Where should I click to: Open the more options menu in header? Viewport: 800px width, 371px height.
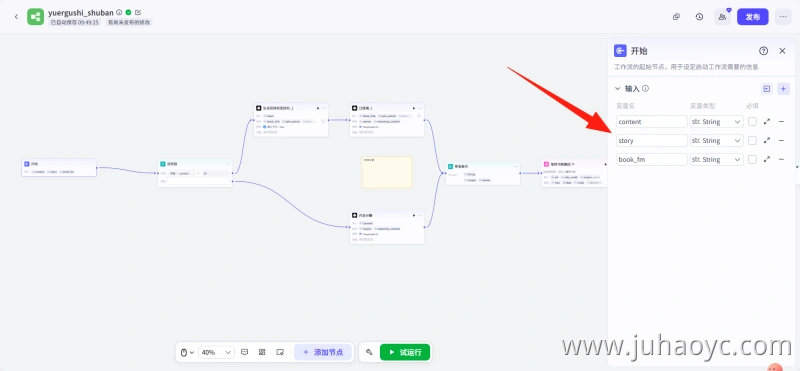(x=783, y=17)
